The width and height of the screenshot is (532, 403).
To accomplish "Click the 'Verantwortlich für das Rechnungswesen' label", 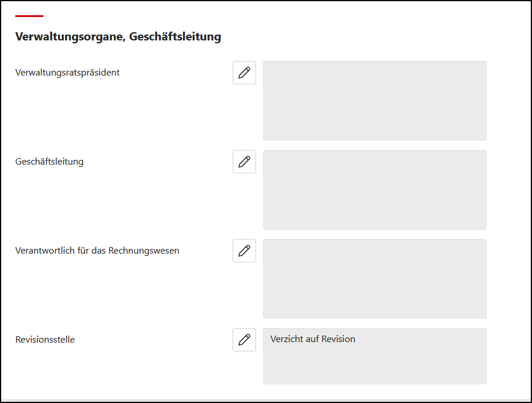I will [97, 251].
